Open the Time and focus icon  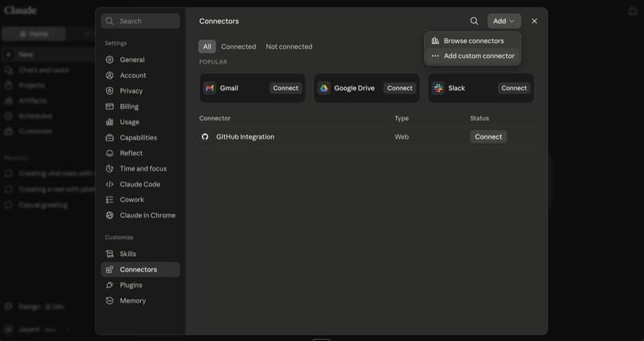(x=109, y=168)
